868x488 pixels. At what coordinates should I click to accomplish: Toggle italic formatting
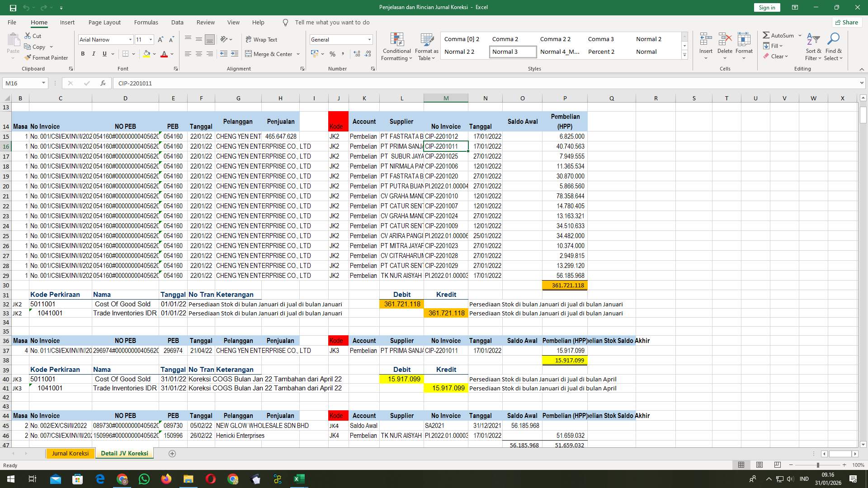point(94,54)
